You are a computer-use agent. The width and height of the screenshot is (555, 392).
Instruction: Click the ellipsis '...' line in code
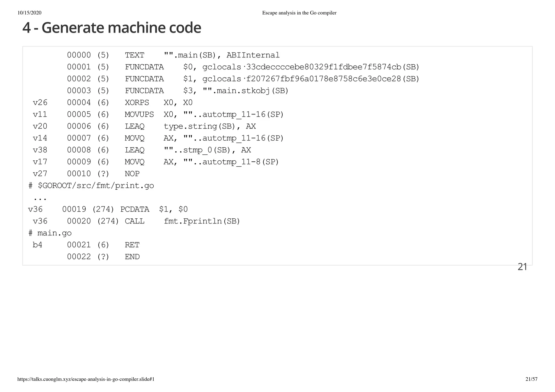(40, 199)
